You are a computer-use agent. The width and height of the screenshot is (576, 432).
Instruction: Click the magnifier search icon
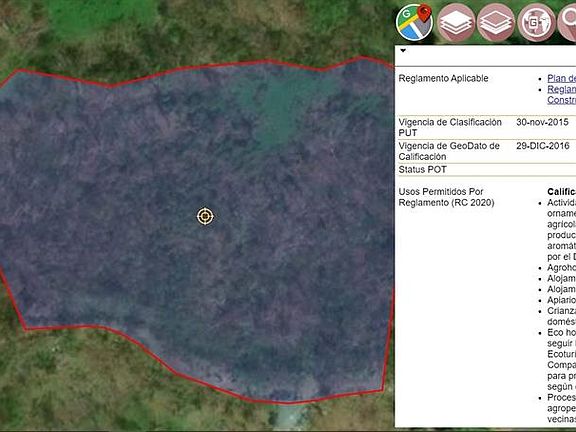(x=567, y=22)
